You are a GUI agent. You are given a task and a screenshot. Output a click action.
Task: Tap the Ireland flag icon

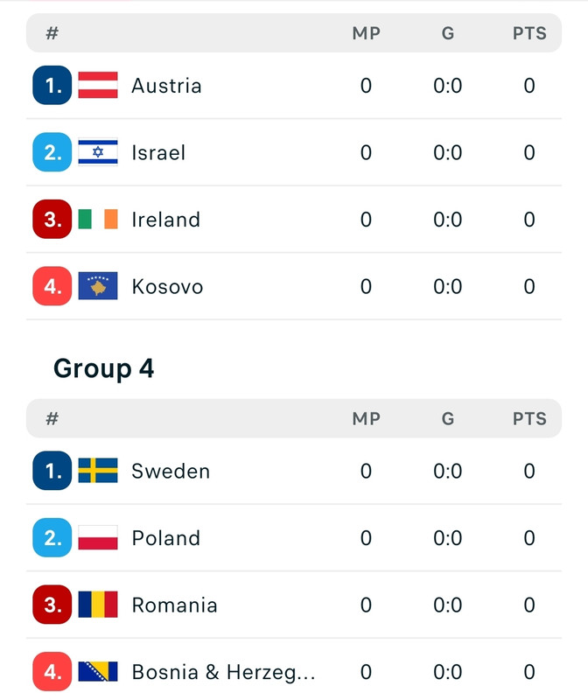(x=98, y=220)
